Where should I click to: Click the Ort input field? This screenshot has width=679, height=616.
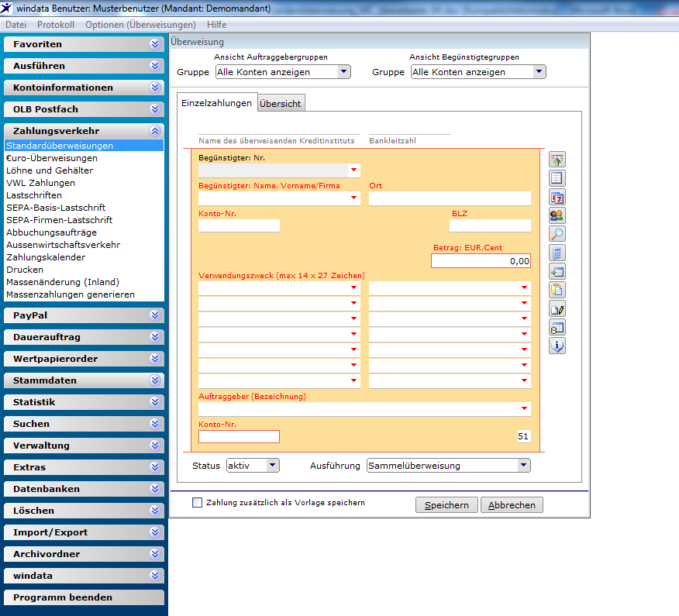[x=450, y=198]
